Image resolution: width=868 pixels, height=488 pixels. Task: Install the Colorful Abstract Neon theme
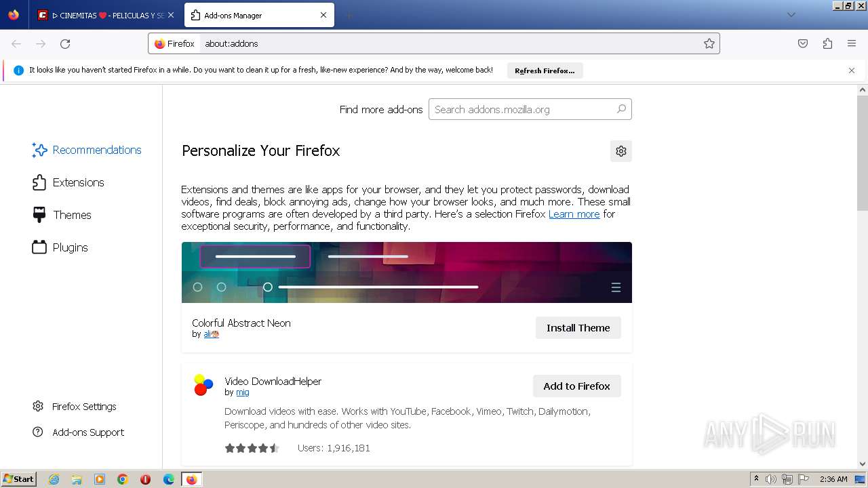[x=578, y=328]
